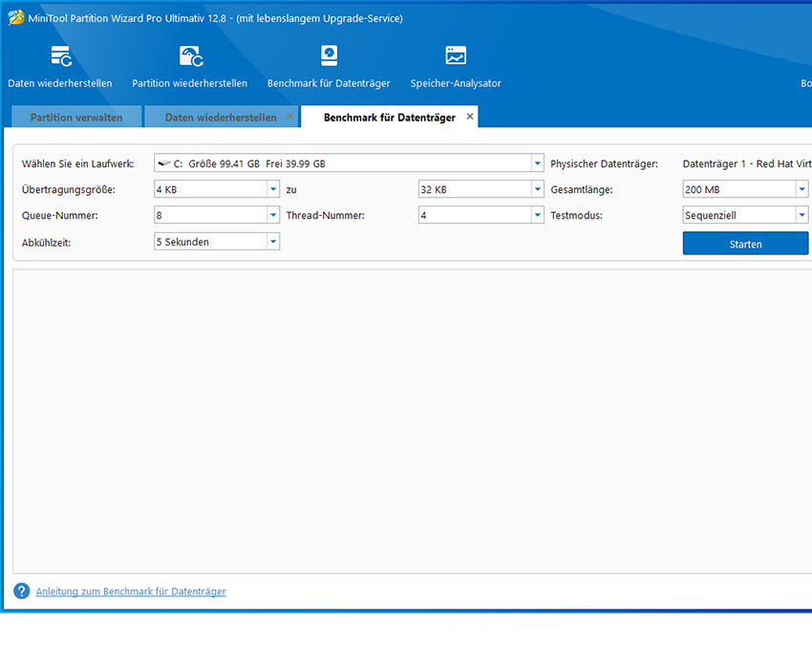Click the blue question mark help icon
Screen dimensions: 812x665
pos(22,591)
